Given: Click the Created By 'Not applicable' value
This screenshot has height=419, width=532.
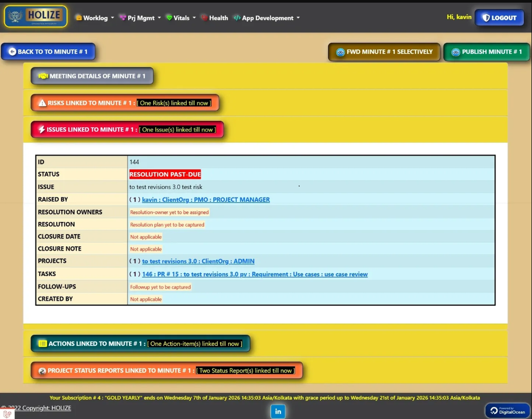Looking at the screenshot, I should (146, 299).
